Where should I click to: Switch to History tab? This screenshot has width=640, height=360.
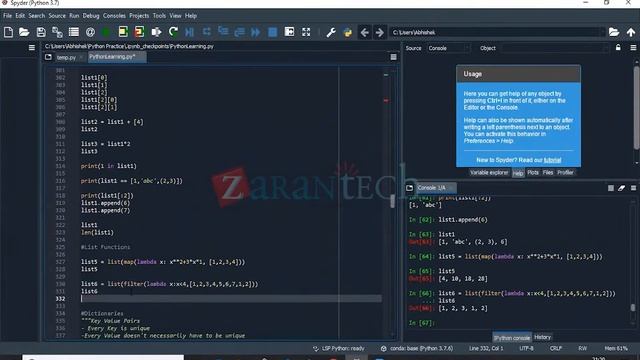[x=542, y=337]
